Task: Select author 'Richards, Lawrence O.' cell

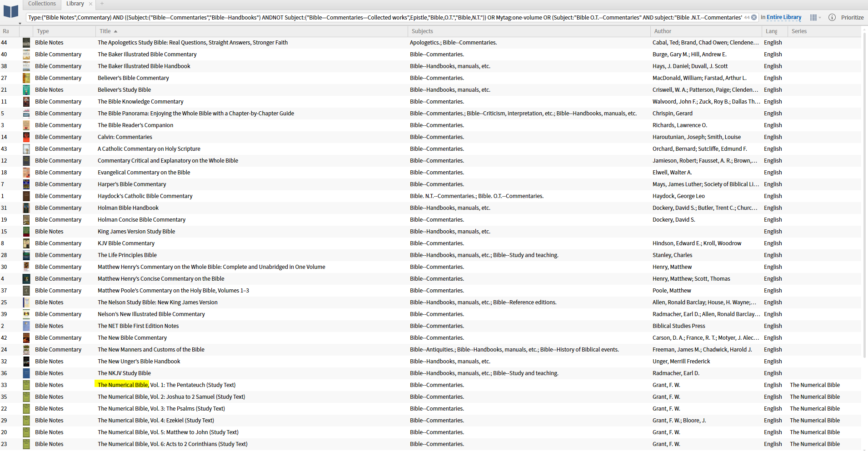Action: pos(680,125)
